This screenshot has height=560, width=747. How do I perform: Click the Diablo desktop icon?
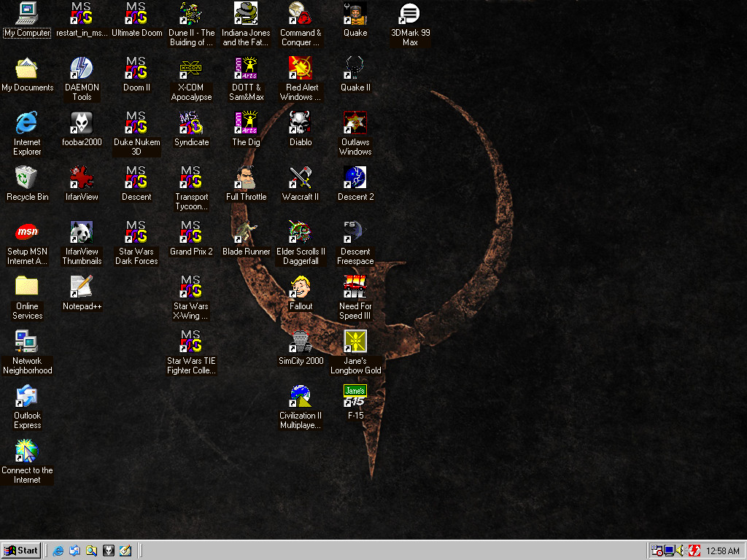pyautogui.click(x=301, y=123)
